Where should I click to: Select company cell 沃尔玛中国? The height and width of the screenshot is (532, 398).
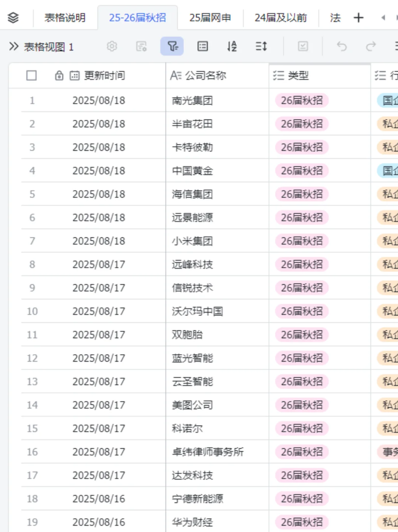pos(217,311)
